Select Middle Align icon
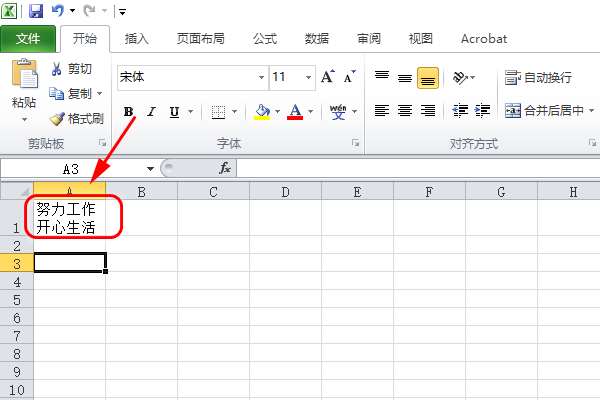 pyautogui.click(x=405, y=78)
